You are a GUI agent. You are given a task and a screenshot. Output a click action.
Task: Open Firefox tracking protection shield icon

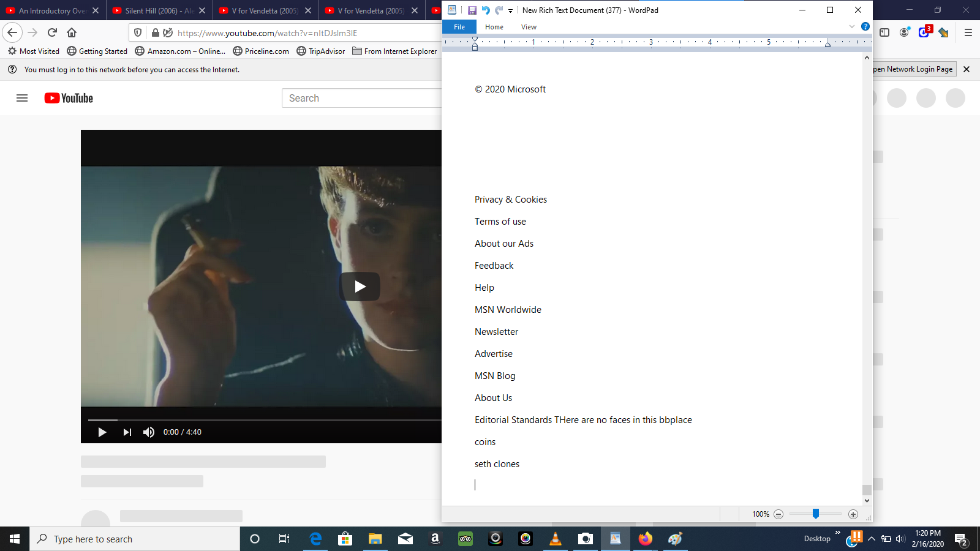[x=138, y=32]
